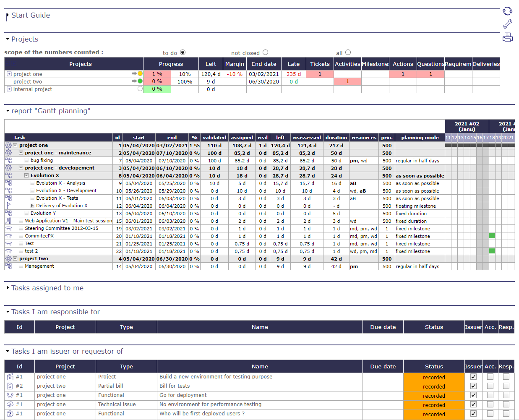Click the progress bar for project one
This screenshot has height=420, width=519.
click(157, 74)
